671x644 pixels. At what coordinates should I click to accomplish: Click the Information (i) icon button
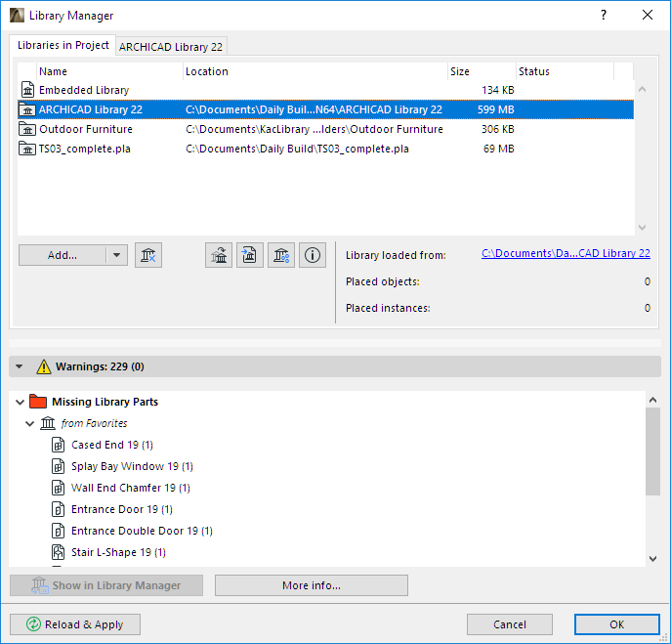point(313,255)
